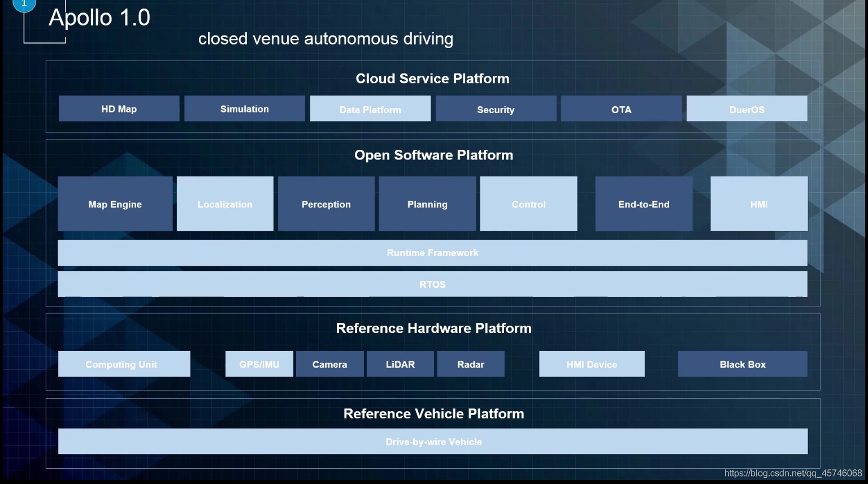This screenshot has width=868, height=484.
Task: Click the Drive-by-wire Vehicle bar
Action: point(433,441)
